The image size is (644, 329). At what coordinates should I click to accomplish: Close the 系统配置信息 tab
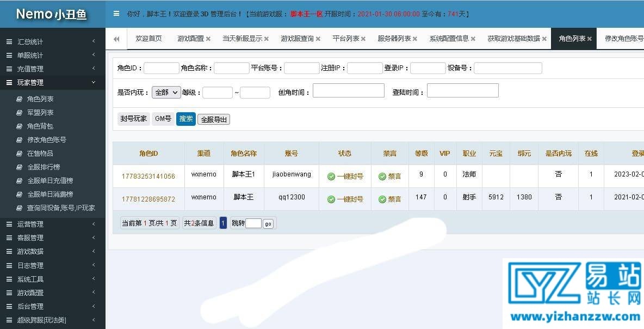coord(473,39)
